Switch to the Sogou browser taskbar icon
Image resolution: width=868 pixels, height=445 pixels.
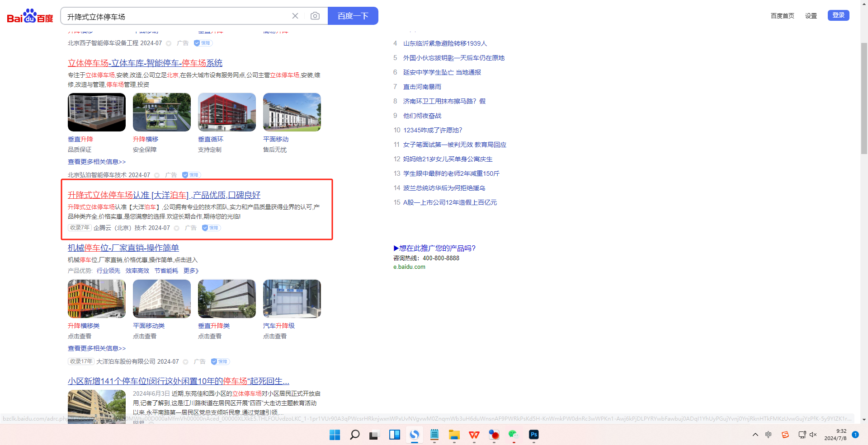click(414, 435)
